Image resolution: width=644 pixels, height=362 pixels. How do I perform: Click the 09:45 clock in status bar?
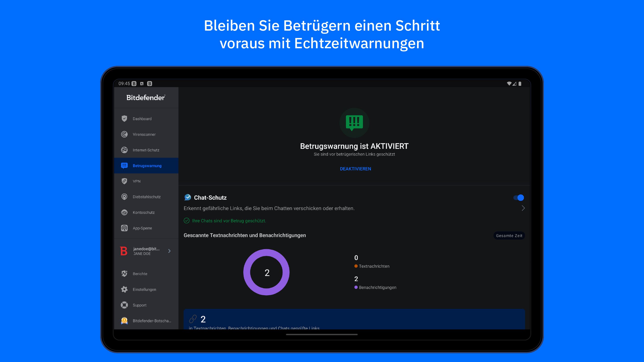[x=124, y=83]
